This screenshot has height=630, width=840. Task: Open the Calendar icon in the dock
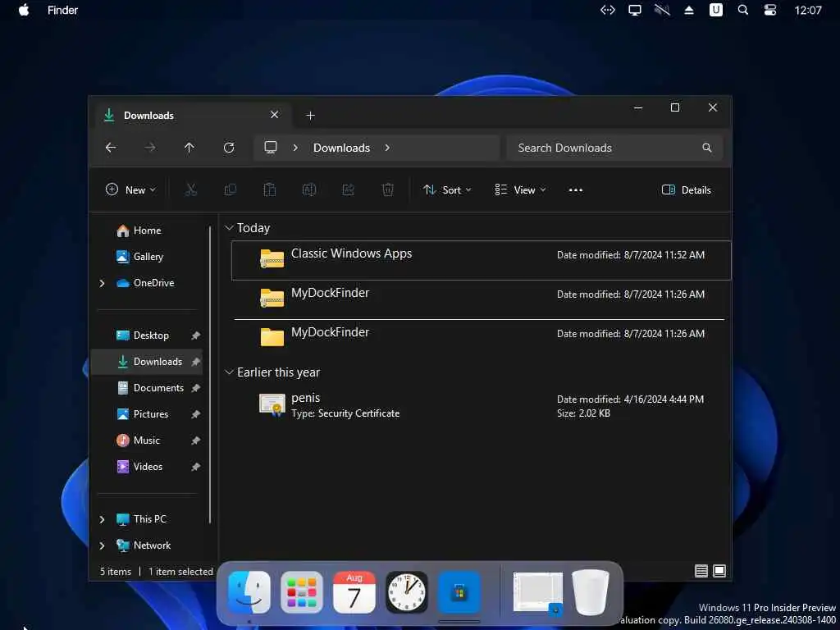pyautogui.click(x=354, y=592)
